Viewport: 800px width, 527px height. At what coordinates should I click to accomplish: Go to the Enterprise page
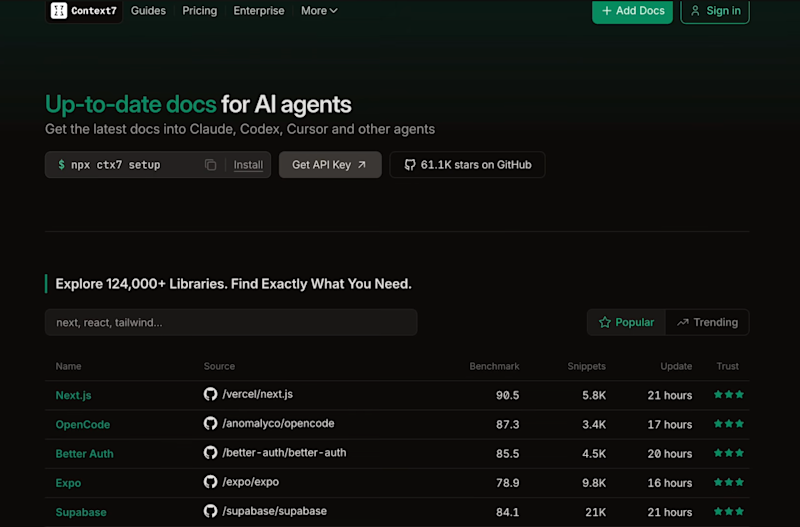[x=259, y=11]
